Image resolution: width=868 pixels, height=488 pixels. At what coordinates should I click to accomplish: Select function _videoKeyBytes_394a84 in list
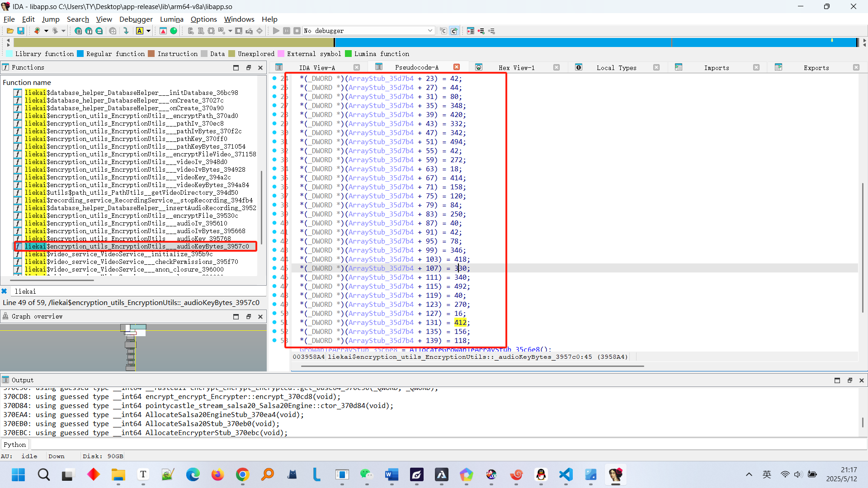click(137, 185)
